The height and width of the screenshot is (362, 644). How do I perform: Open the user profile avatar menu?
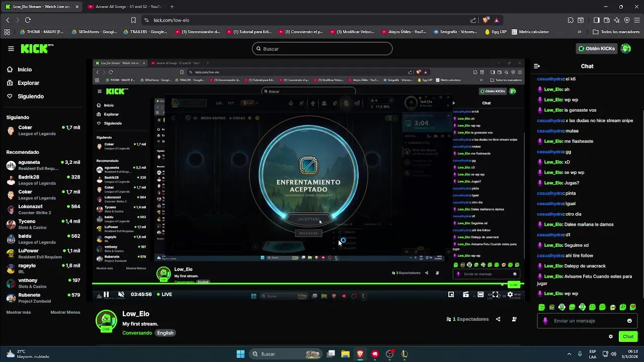point(625,49)
